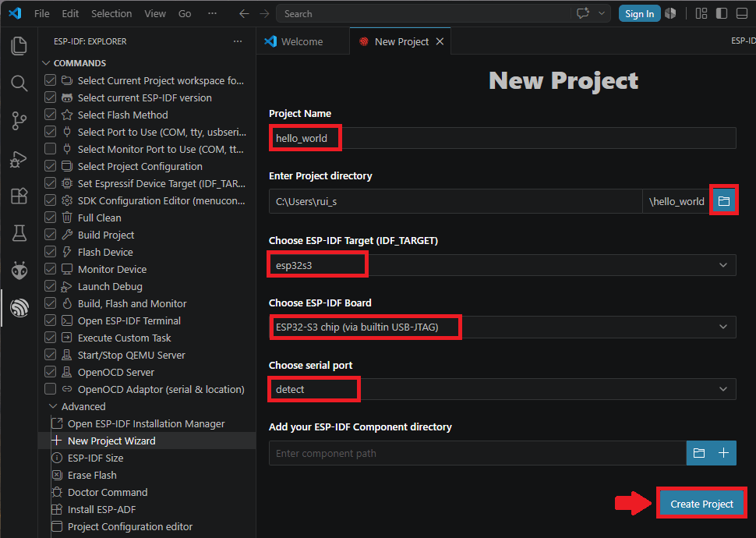This screenshot has height=538, width=756.
Task: Open the File menu
Action: 41,13
